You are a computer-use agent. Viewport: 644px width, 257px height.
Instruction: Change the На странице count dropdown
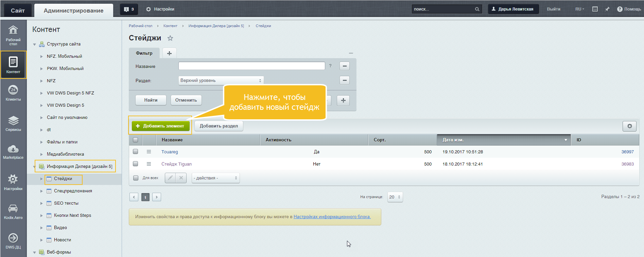395,197
